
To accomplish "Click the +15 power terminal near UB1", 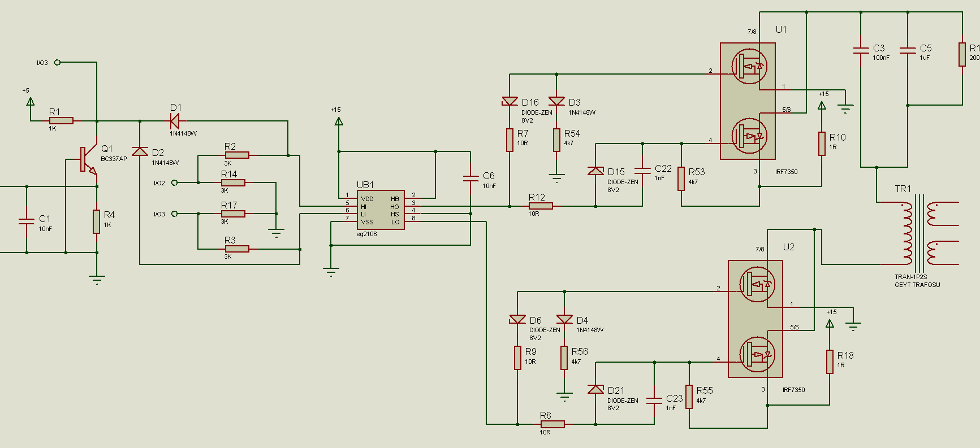I will pos(338,121).
